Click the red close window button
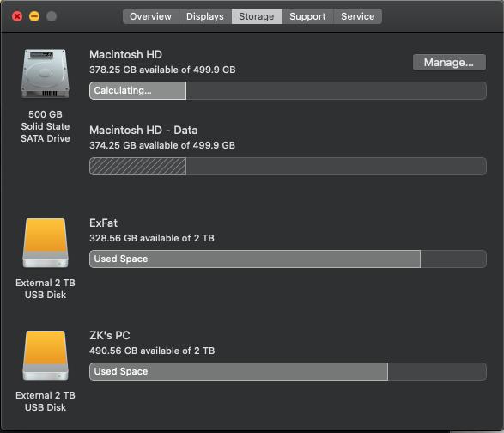The width and height of the screenshot is (504, 433). pos(17,16)
